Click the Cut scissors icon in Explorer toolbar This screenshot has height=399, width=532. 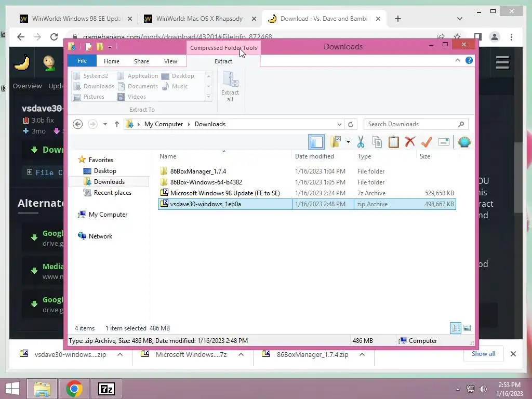click(x=361, y=142)
